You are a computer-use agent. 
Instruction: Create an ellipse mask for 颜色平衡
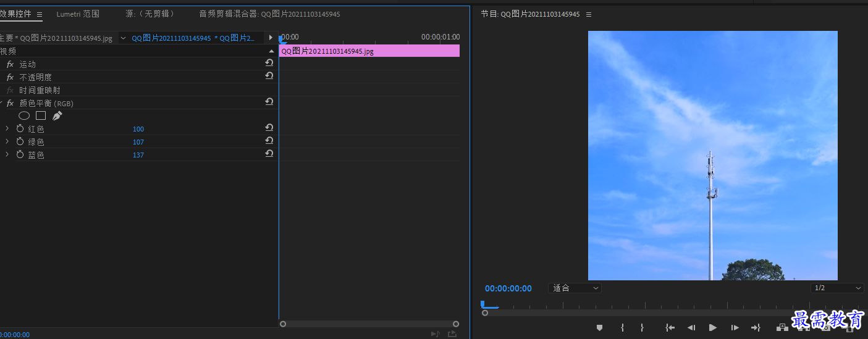pos(24,115)
